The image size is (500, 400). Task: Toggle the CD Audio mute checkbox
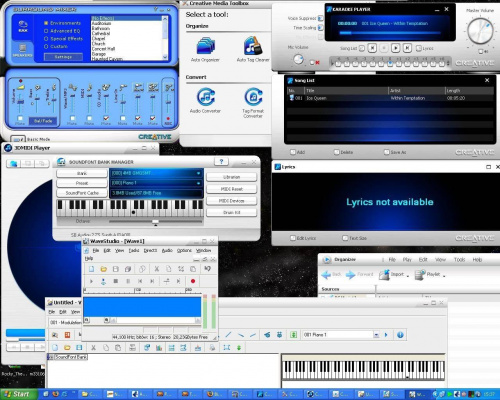pyautogui.click(x=106, y=118)
